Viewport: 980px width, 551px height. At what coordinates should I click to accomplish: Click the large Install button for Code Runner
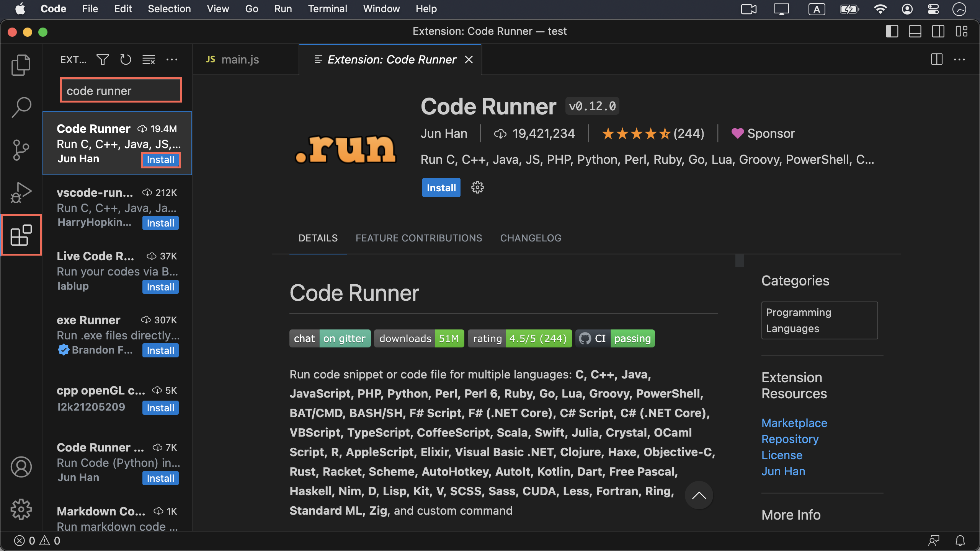pos(441,187)
